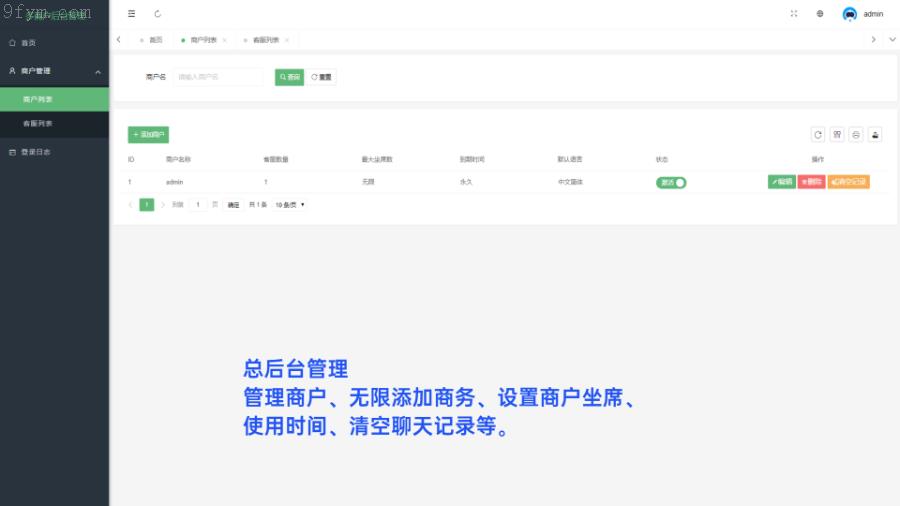900x506 pixels.
Task: Click the orange 清空记录 button
Action: point(848,182)
